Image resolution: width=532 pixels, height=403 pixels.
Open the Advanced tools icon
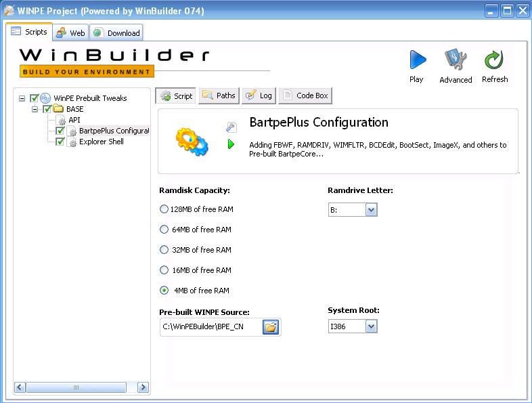click(x=456, y=60)
